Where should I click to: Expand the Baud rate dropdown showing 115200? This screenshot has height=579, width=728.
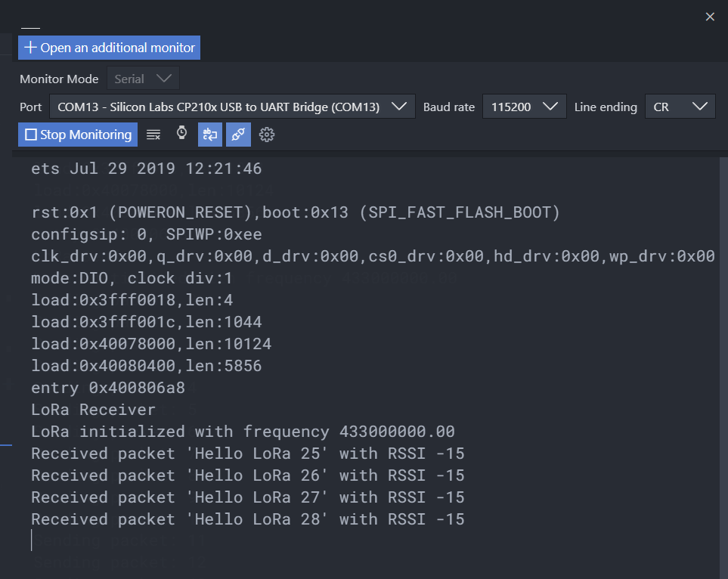pyautogui.click(x=524, y=107)
